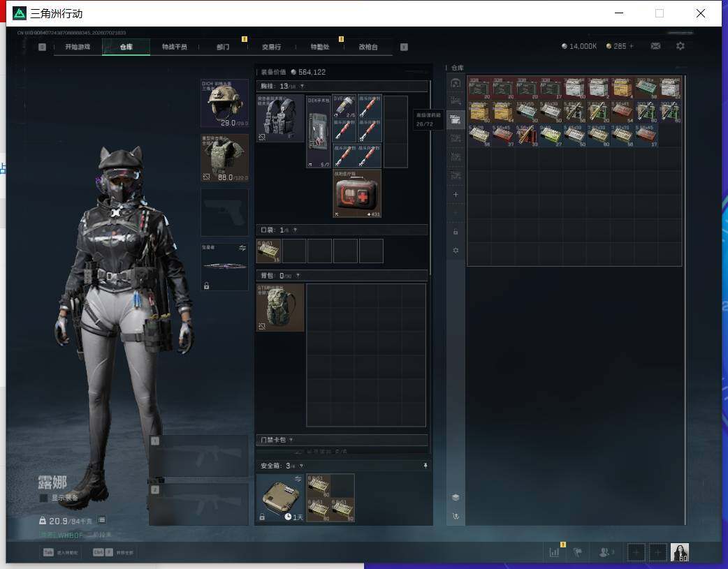728x569 pixels.
Task: Expand the 门禁卡包 section
Action: tap(342, 440)
